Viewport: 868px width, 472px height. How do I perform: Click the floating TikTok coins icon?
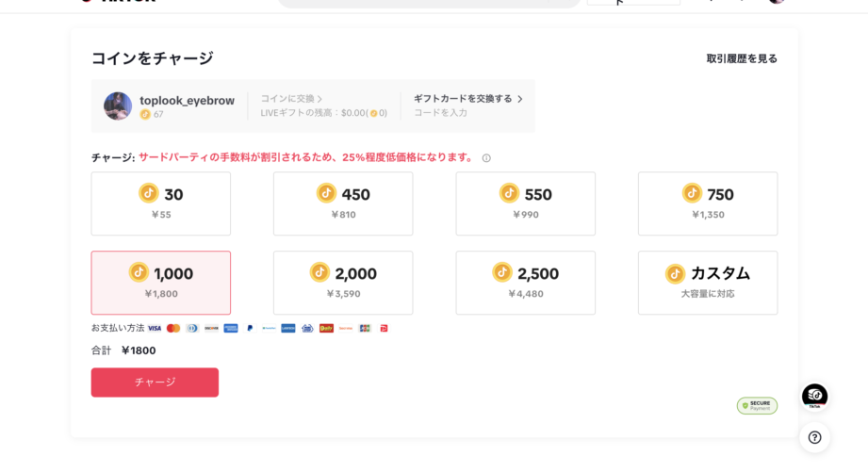coord(814,397)
